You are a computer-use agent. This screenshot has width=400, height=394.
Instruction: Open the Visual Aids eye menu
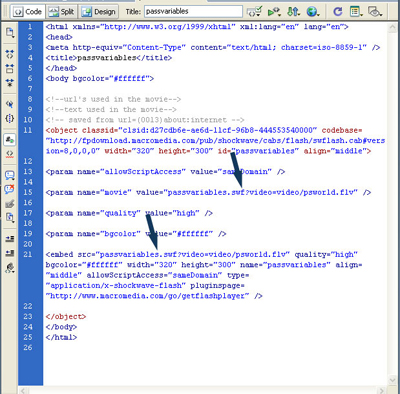click(375, 12)
